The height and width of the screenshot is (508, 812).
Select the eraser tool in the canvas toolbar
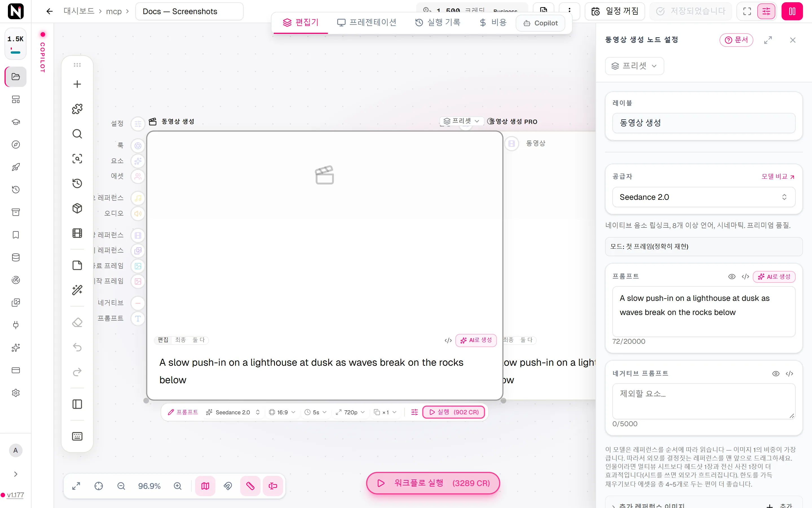coord(77,323)
